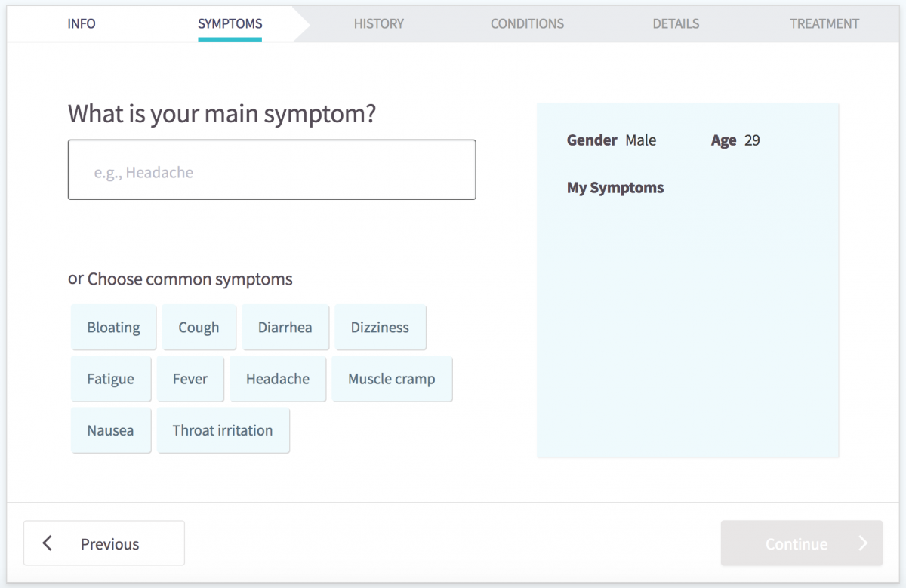Click the Continue button

point(802,543)
